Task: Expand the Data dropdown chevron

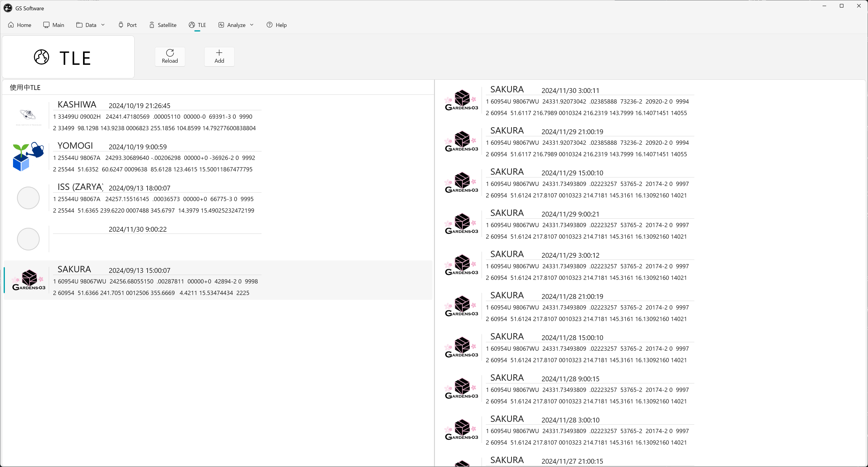Action: (x=103, y=25)
